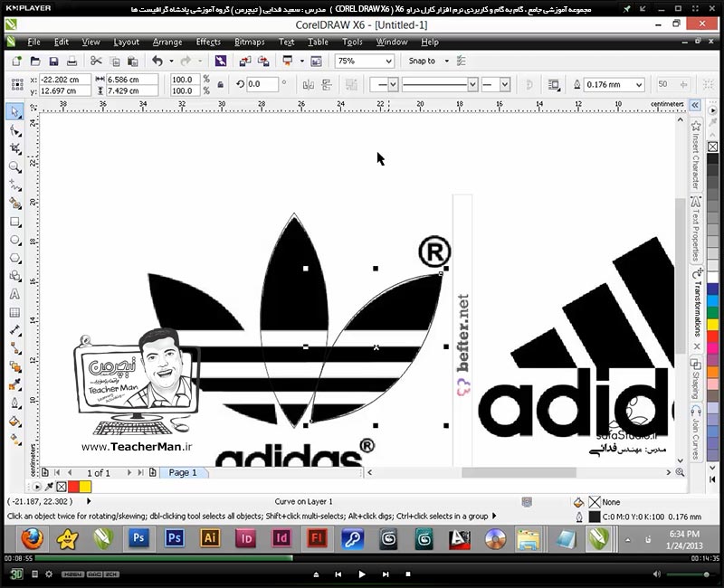
Task: Open the Text Properties docker tab
Action: coord(696,229)
